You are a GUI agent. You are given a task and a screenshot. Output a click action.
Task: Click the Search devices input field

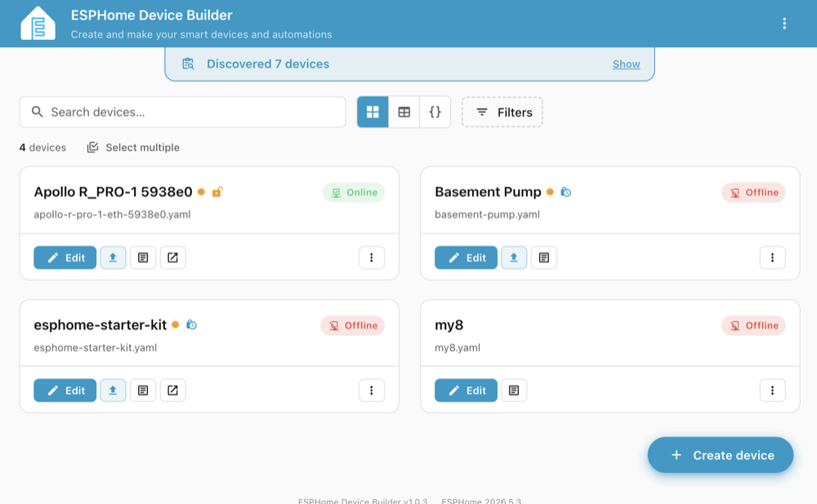tap(182, 112)
